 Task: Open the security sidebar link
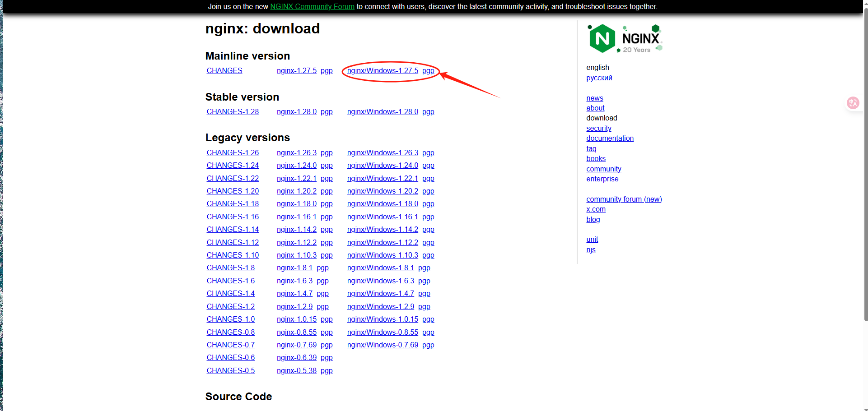pyautogui.click(x=599, y=129)
